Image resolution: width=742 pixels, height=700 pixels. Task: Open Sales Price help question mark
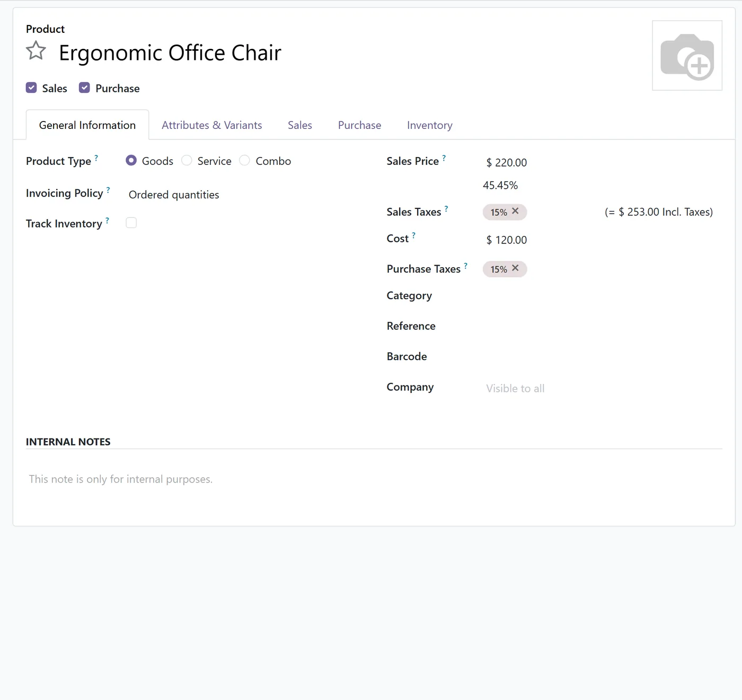[444, 157]
